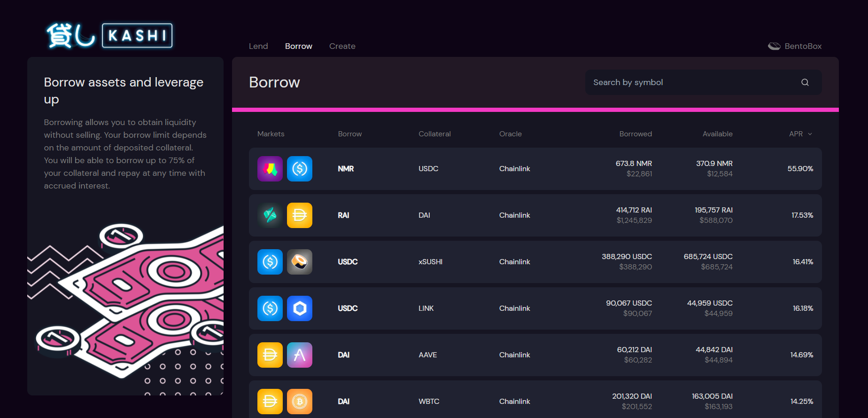This screenshot has width=868, height=418.
Task: Click DAI collateral in RAI row
Action: click(424, 215)
